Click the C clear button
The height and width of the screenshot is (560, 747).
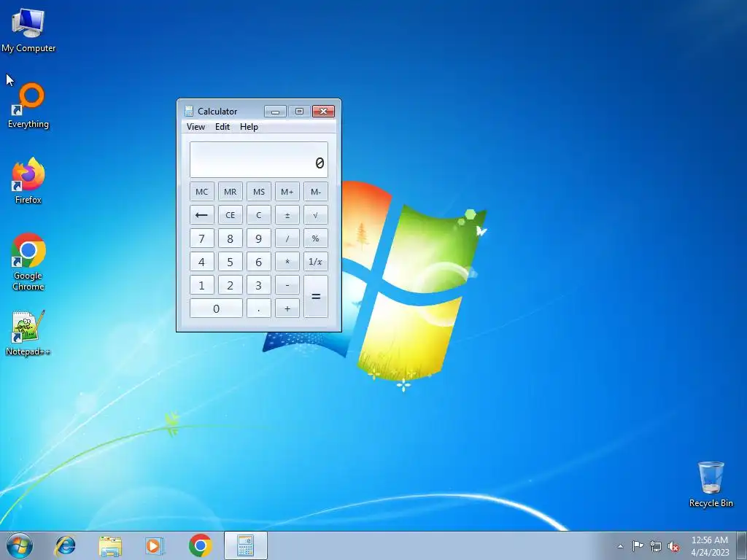coord(259,215)
